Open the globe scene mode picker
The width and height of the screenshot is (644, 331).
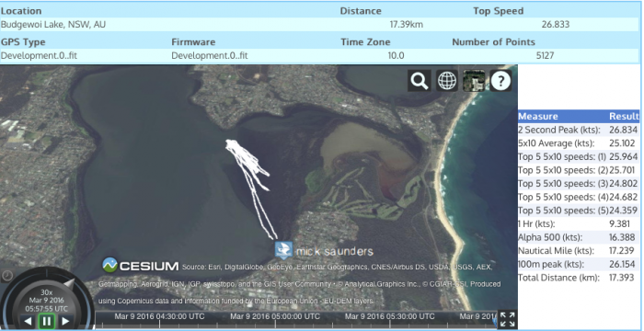447,81
